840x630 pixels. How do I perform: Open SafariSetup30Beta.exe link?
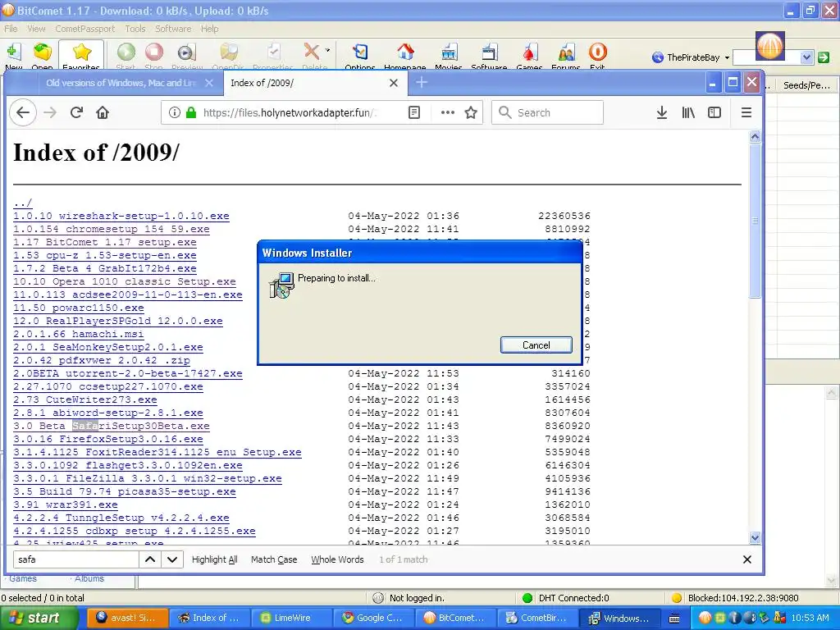(112, 426)
